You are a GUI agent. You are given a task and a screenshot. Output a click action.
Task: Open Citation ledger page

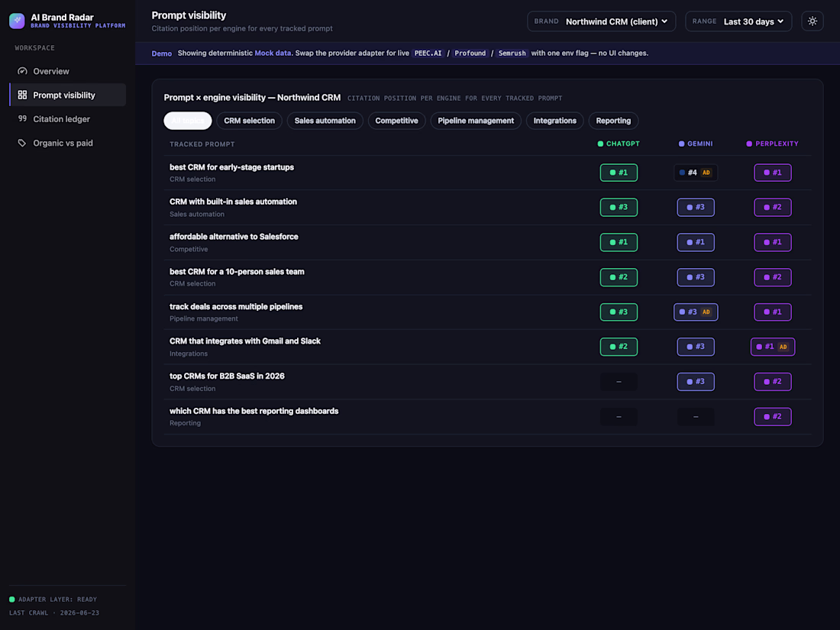coord(67,119)
